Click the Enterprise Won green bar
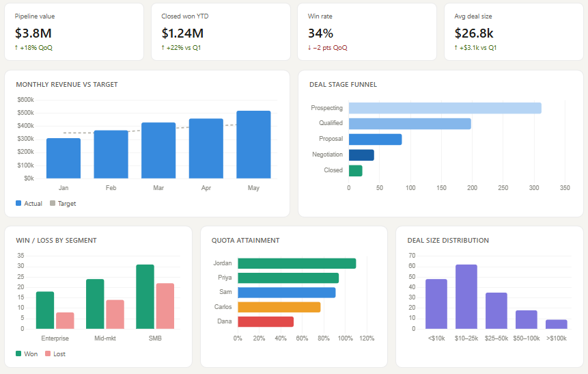This screenshot has height=374, width=588. click(x=45, y=310)
